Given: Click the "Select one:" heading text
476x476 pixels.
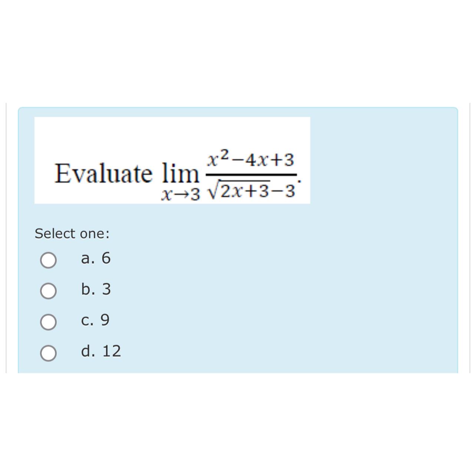Looking at the screenshot, I should 72,233.
